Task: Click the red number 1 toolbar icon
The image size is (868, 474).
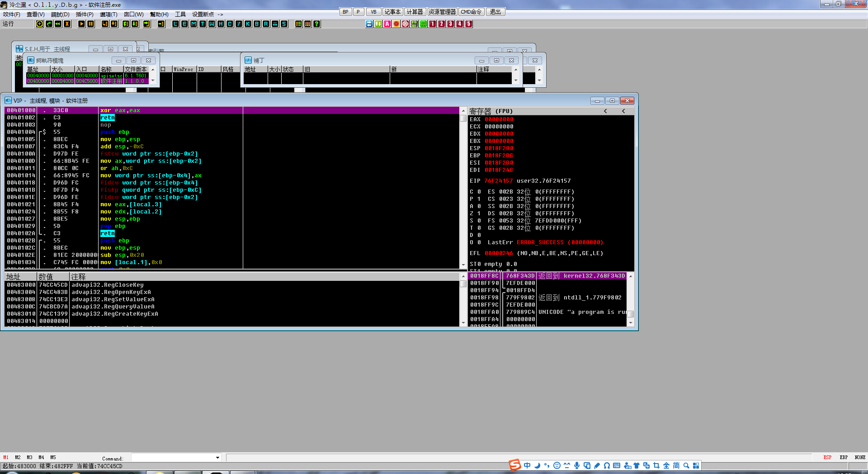Action: point(432,24)
